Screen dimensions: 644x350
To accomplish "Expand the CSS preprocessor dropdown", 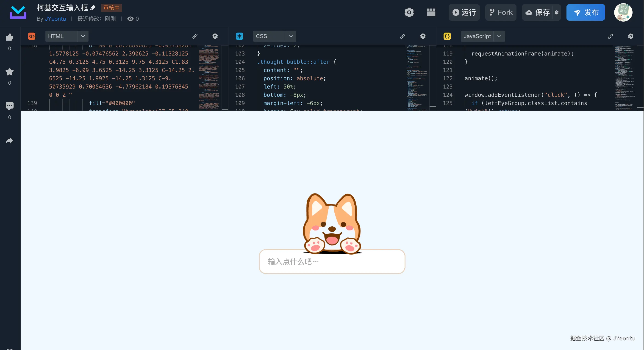I will click(291, 36).
